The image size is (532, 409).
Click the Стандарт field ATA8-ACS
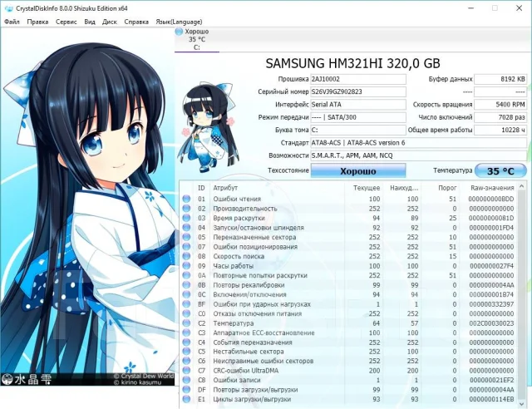point(419,143)
